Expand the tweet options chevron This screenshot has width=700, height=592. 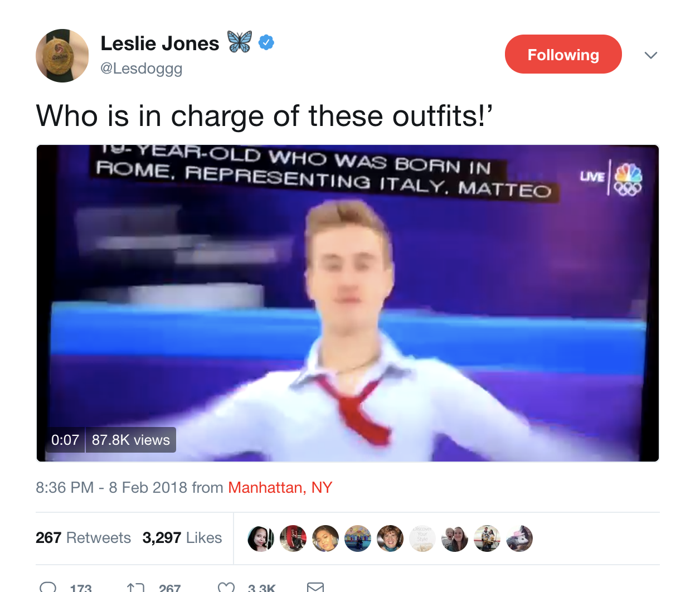tap(650, 55)
